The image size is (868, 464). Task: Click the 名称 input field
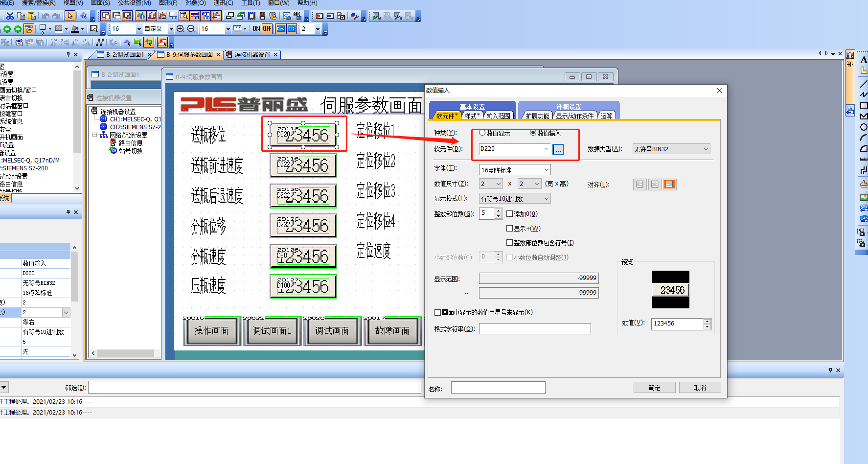coord(498,388)
